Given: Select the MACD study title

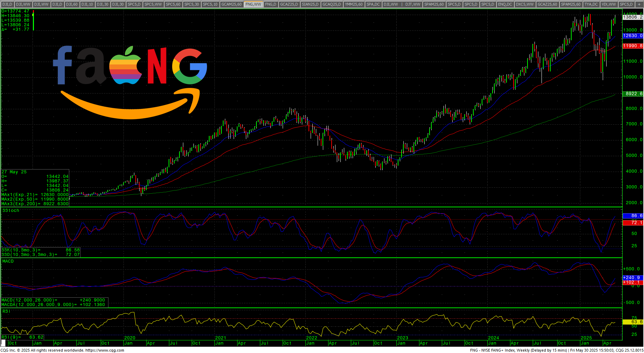Looking at the screenshot, I should (8, 261).
